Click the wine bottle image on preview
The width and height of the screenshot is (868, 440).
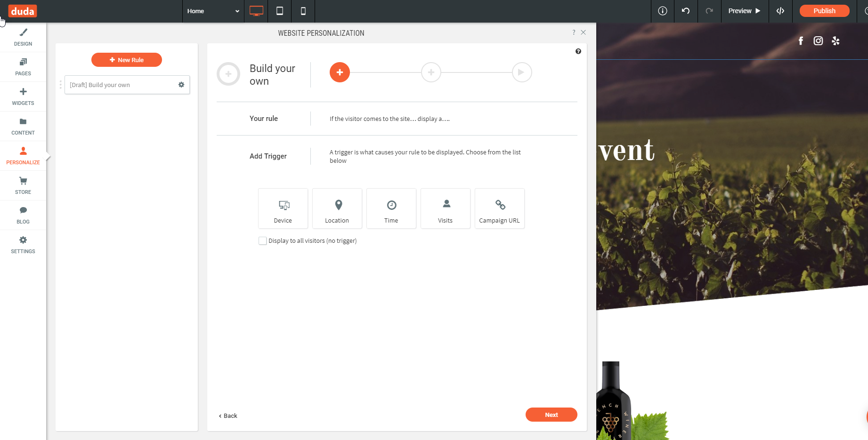coord(613,401)
